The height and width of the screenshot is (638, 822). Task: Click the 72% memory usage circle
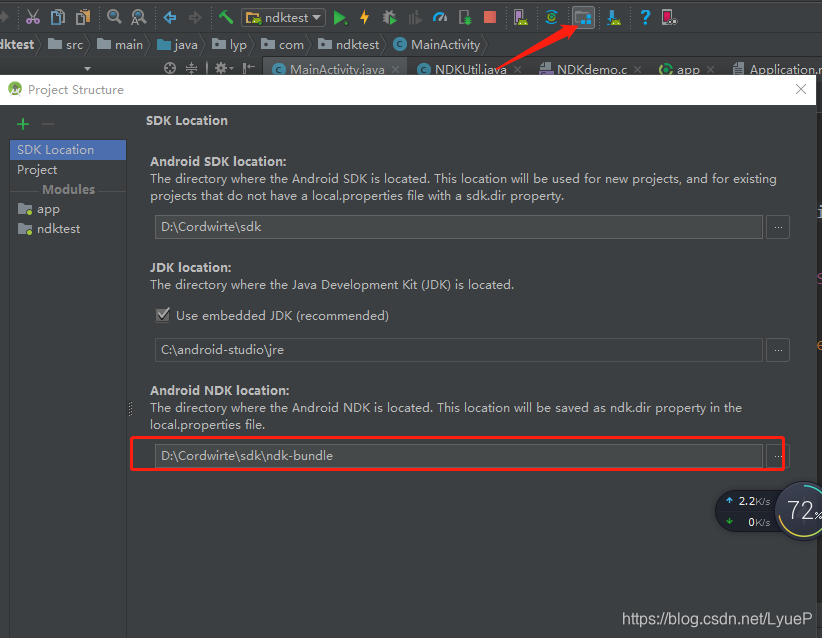point(800,511)
